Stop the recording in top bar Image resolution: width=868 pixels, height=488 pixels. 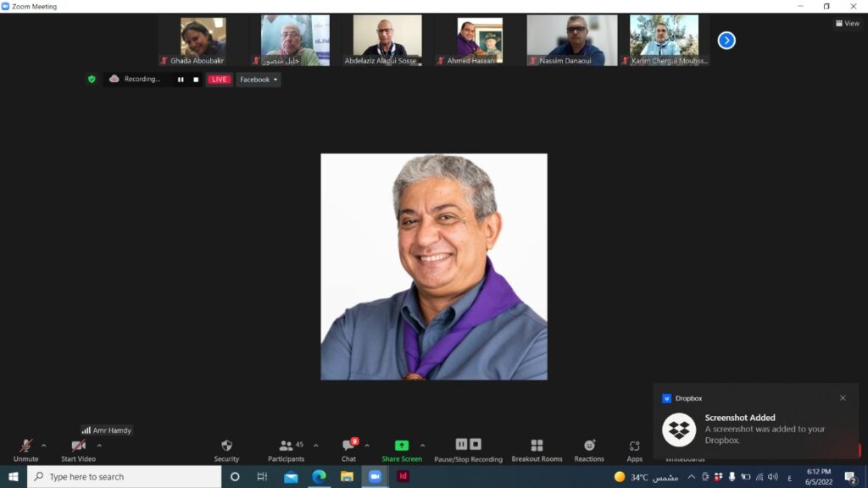[196, 80]
